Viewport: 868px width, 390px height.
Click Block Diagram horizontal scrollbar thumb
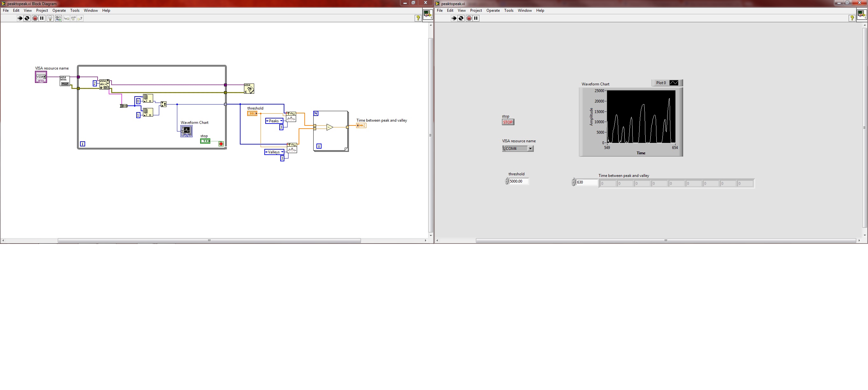(209, 240)
